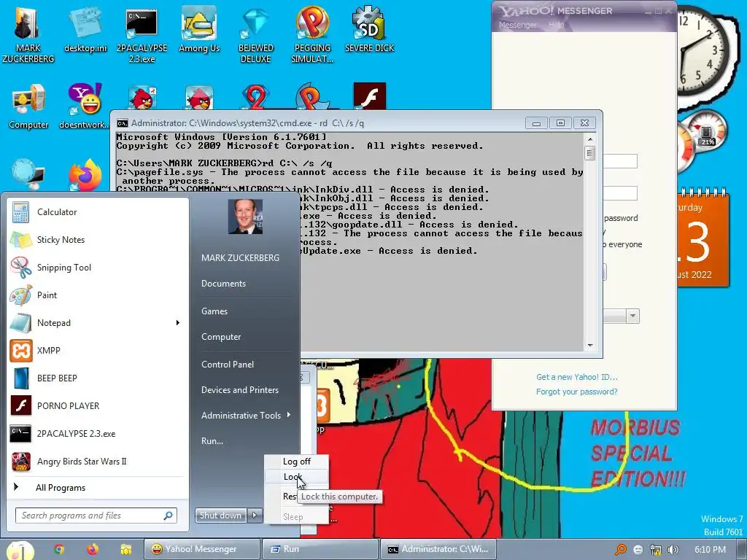Open Sticky Notes from Start menu
747x560 pixels.
click(x=98, y=239)
